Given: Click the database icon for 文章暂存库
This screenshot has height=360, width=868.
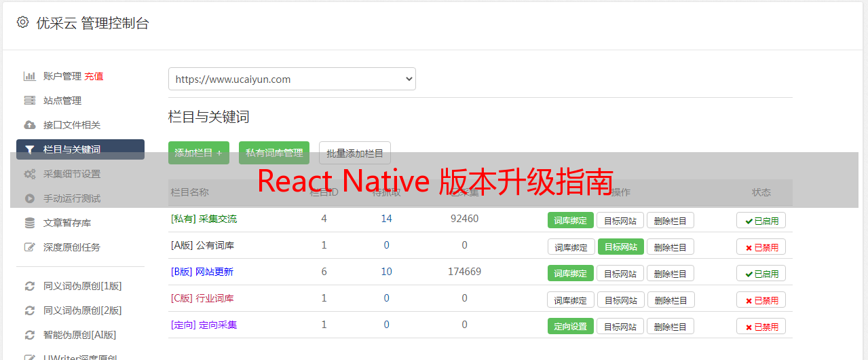Looking at the screenshot, I should point(29,223).
